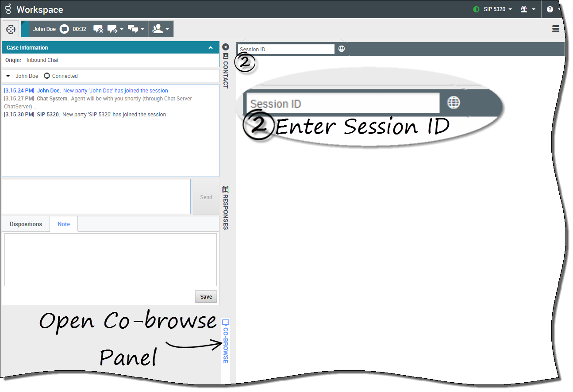Expand the SIP 5320 status dropdown
The height and width of the screenshot is (392, 573).
[510, 9]
